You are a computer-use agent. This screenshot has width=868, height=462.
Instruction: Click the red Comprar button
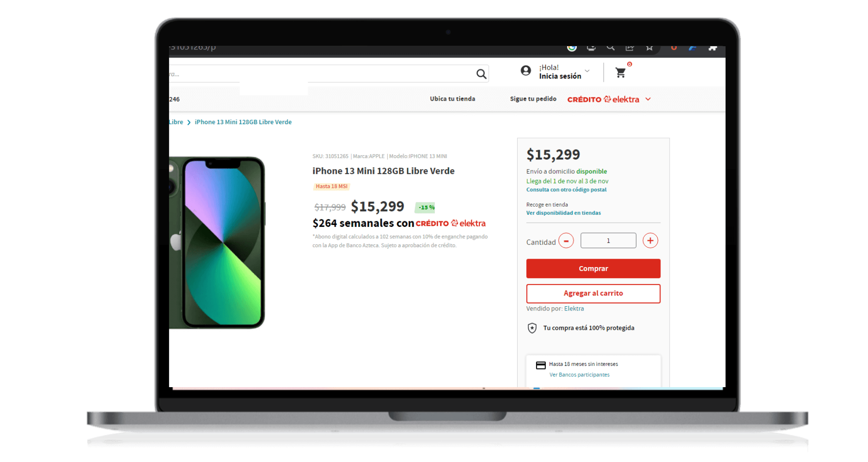[593, 268]
